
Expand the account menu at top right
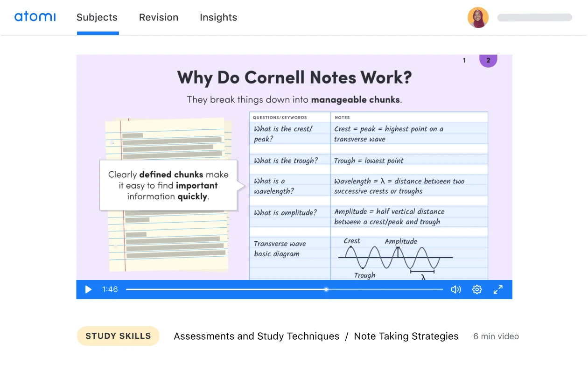coord(478,17)
